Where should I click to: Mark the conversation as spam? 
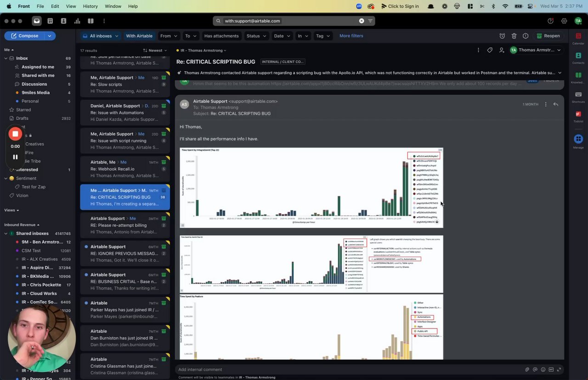coord(526,36)
